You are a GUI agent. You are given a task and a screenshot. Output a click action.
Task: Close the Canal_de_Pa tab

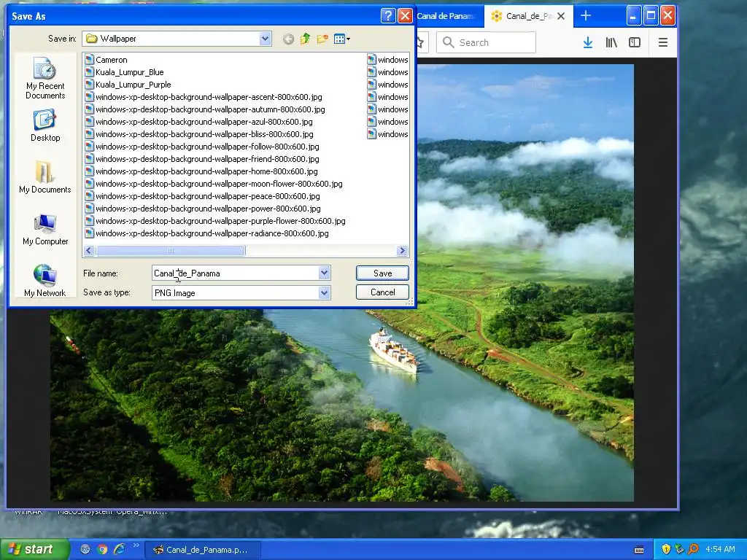pos(561,16)
